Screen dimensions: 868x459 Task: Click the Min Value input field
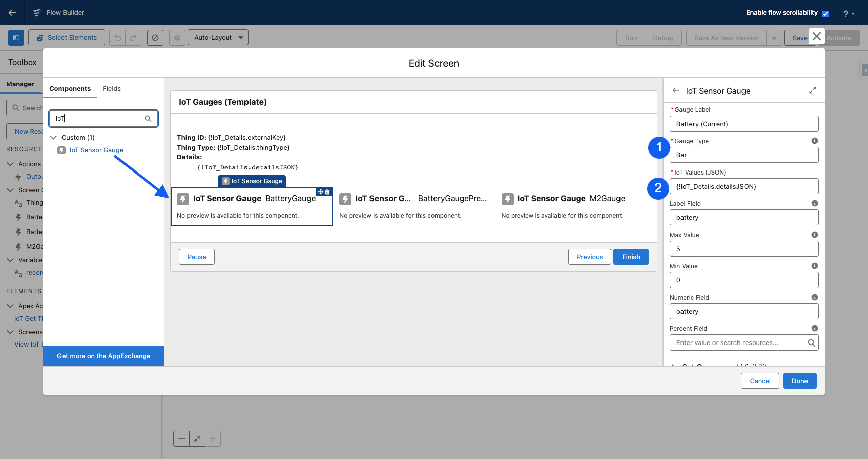tap(744, 280)
